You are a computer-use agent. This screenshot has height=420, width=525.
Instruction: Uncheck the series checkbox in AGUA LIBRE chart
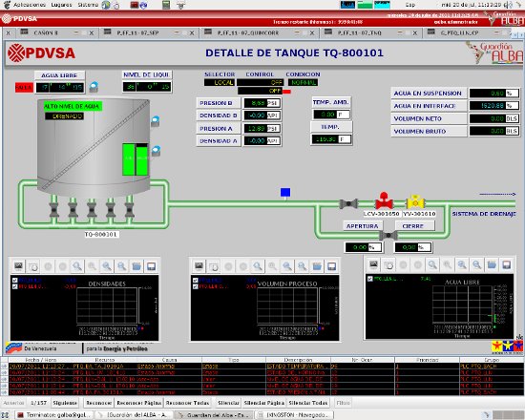pos(369,279)
